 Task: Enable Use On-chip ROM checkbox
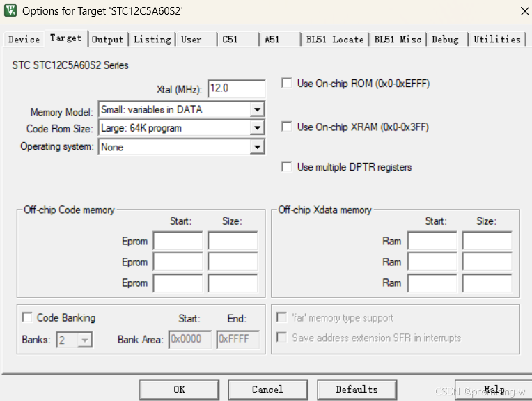point(287,83)
